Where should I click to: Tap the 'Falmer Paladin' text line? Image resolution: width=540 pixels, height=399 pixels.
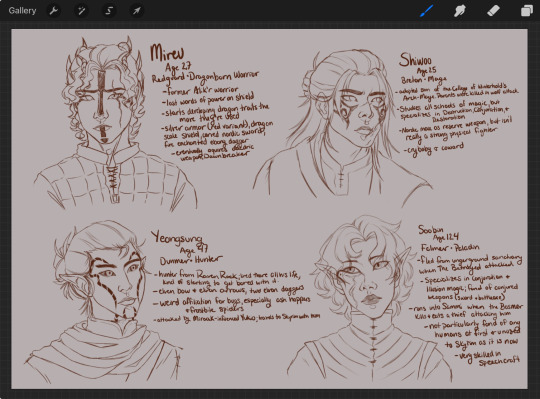coord(450,248)
